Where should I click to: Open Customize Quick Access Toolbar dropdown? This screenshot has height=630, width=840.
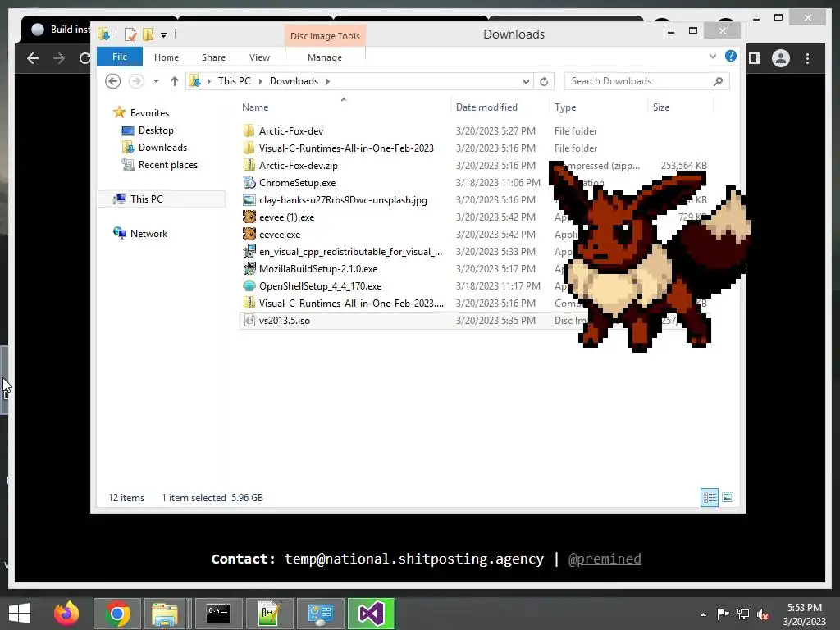click(x=163, y=34)
